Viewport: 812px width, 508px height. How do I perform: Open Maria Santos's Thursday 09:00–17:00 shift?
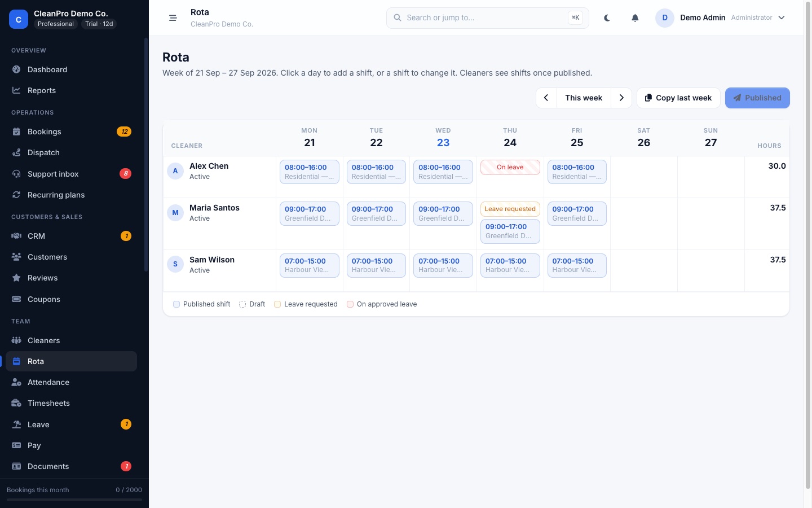tap(510, 231)
